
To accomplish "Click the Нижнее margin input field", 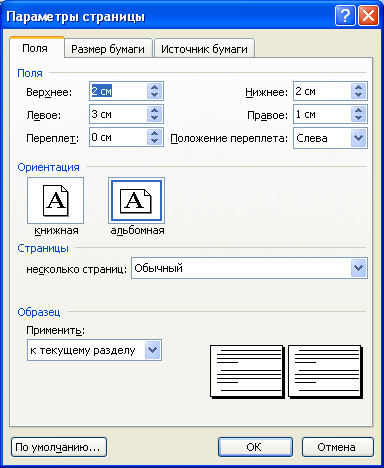I will tap(322, 91).
